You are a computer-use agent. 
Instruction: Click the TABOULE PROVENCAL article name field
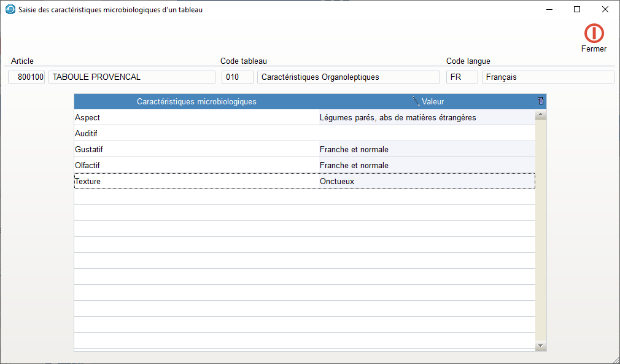tap(131, 77)
